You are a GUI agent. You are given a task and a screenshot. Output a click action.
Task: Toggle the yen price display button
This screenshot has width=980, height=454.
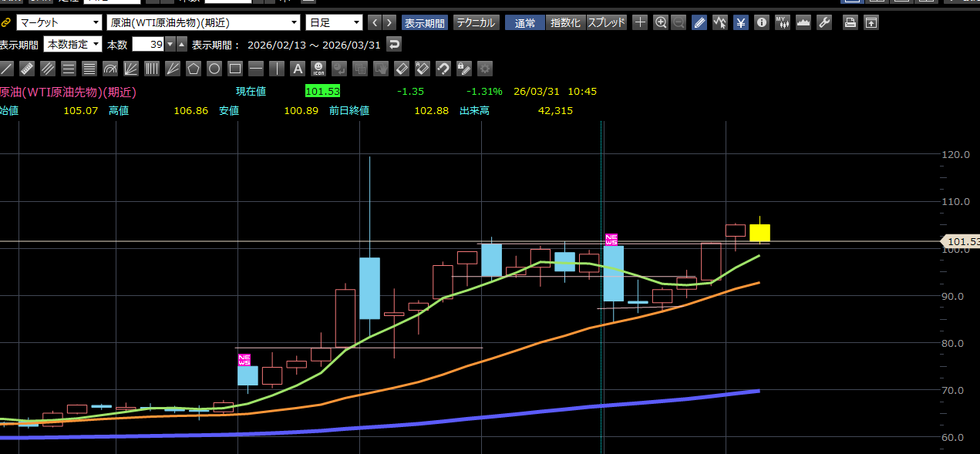pos(741,22)
